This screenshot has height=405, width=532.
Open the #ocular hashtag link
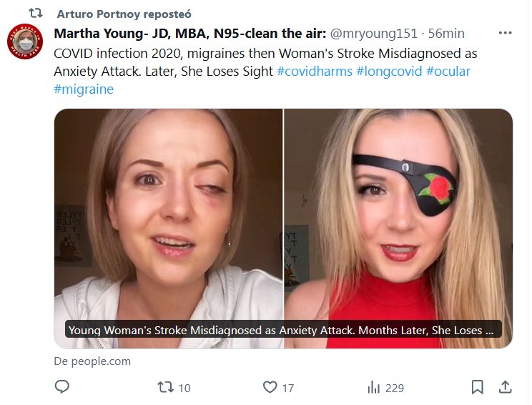tap(448, 72)
